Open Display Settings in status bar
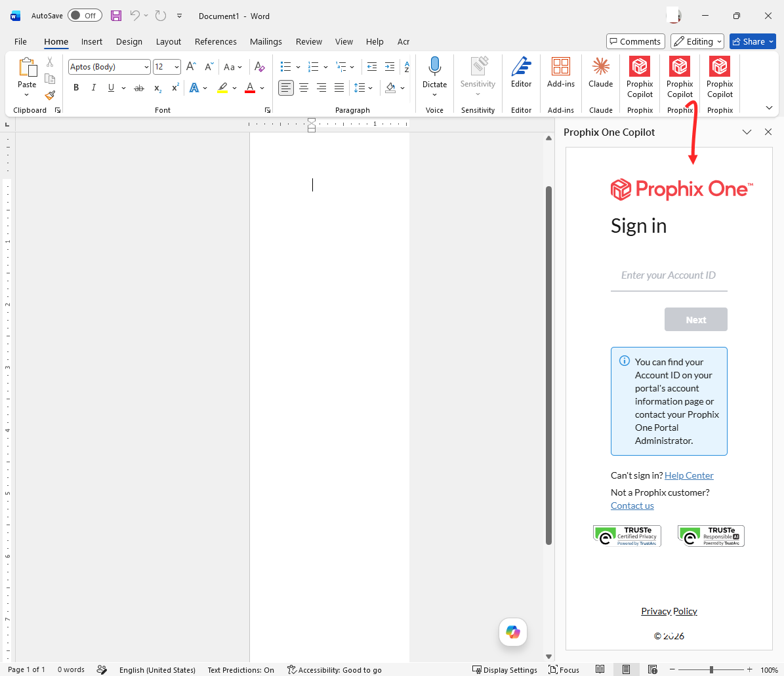 505,670
